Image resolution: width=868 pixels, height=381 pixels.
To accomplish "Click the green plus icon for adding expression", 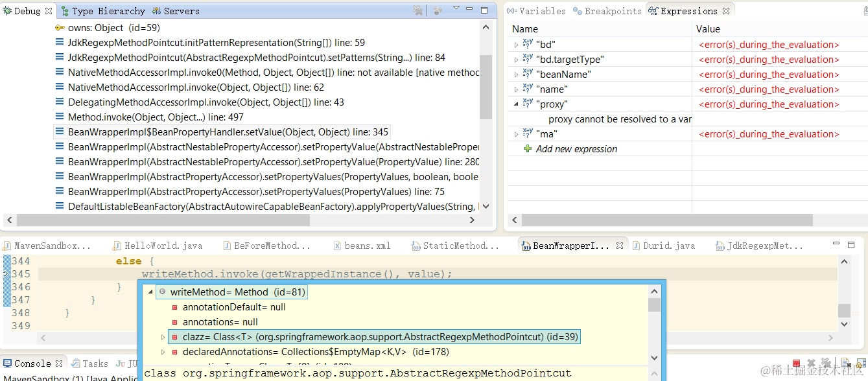I will [528, 148].
